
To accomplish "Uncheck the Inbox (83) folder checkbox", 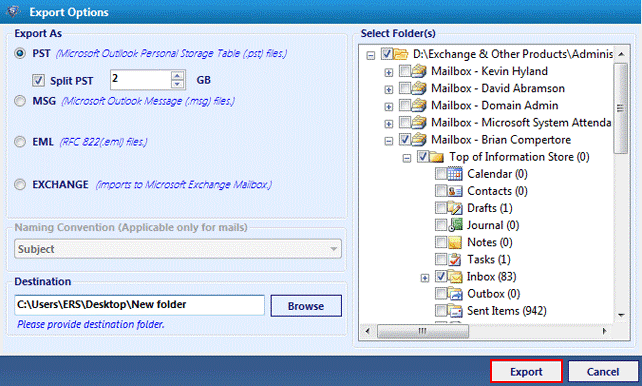I will point(441,277).
